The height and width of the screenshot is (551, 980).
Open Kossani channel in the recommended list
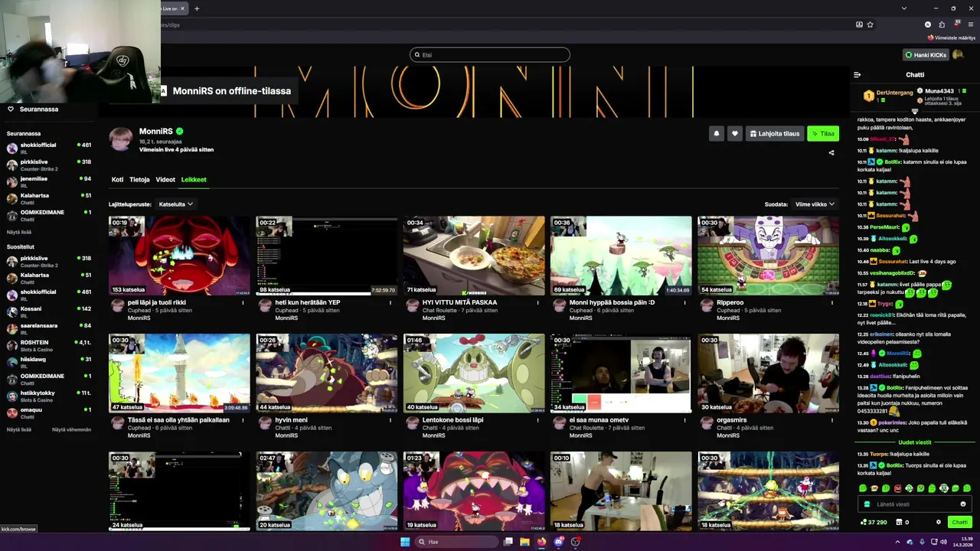[x=49, y=311]
